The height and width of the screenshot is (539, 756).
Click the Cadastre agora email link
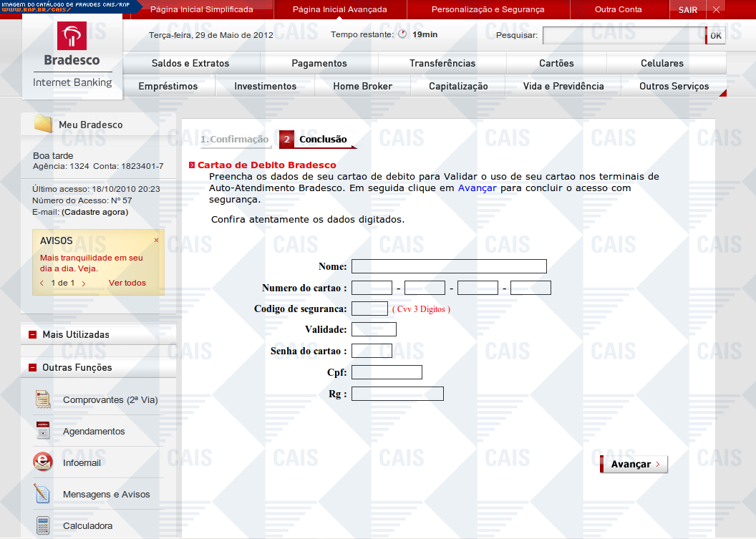94,212
